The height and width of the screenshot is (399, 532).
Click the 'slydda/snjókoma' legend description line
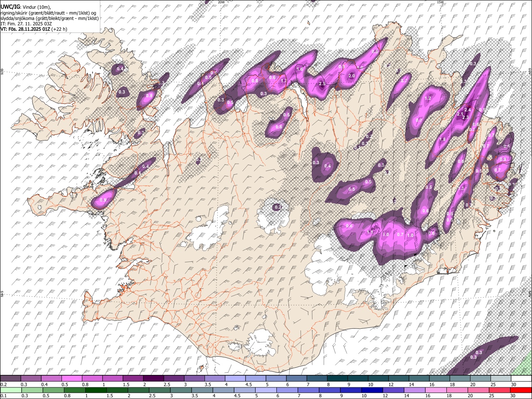(x=49, y=18)
